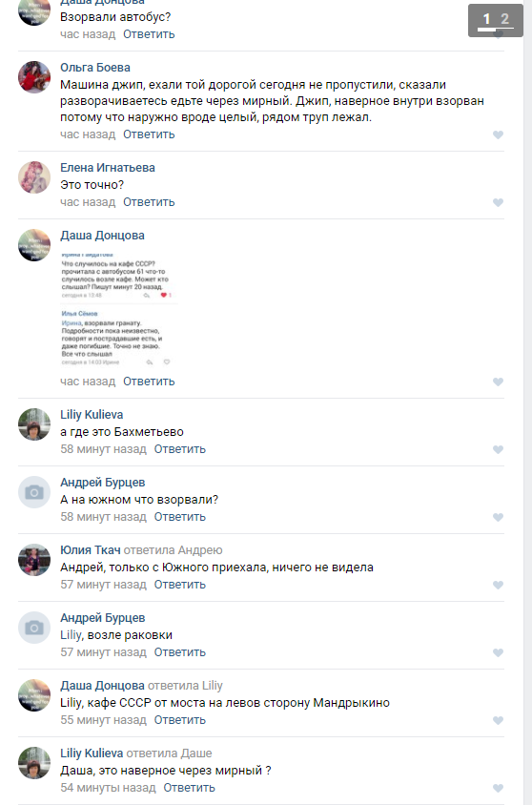This screenshot has width=532, height=805.
Task: Like Ольга Боева's comment with heart icon
Action: tap(498, 134)
